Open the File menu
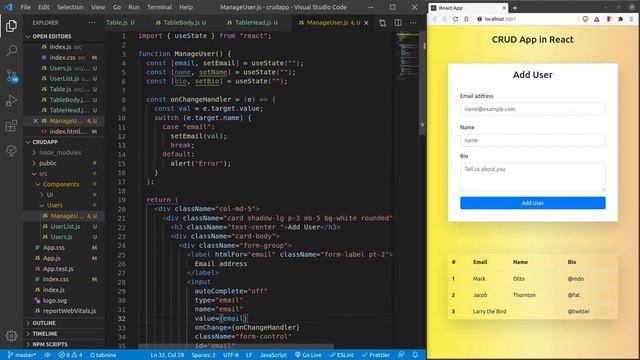The height and width of the screenshot is (360, 640). (25, 7)
